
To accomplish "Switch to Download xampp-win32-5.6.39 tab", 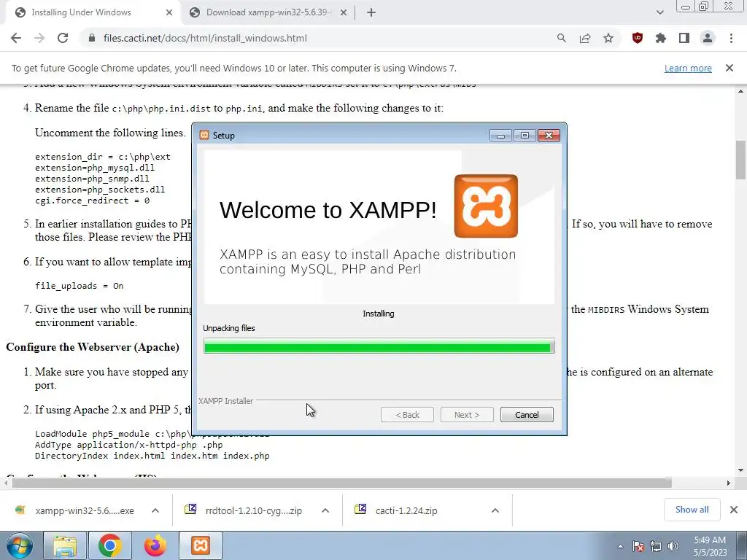I will (x=268, y=12).
